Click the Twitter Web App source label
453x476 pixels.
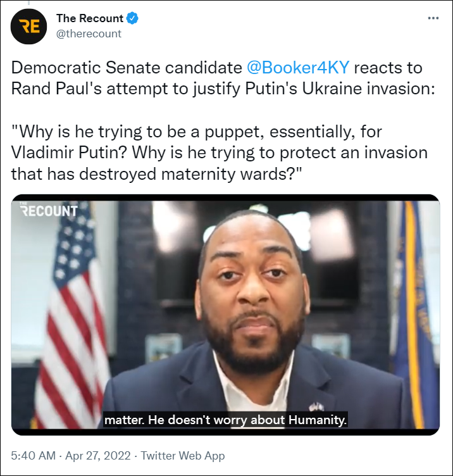coord(182,455)
